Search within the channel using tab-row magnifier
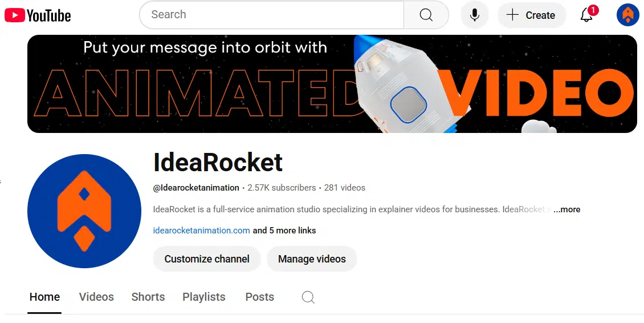This screenshot has width=644, height=323. click(x=308, y=297)
